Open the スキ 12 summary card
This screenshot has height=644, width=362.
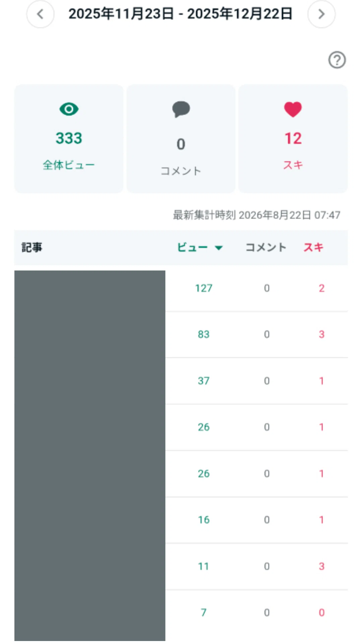[293, 139]
